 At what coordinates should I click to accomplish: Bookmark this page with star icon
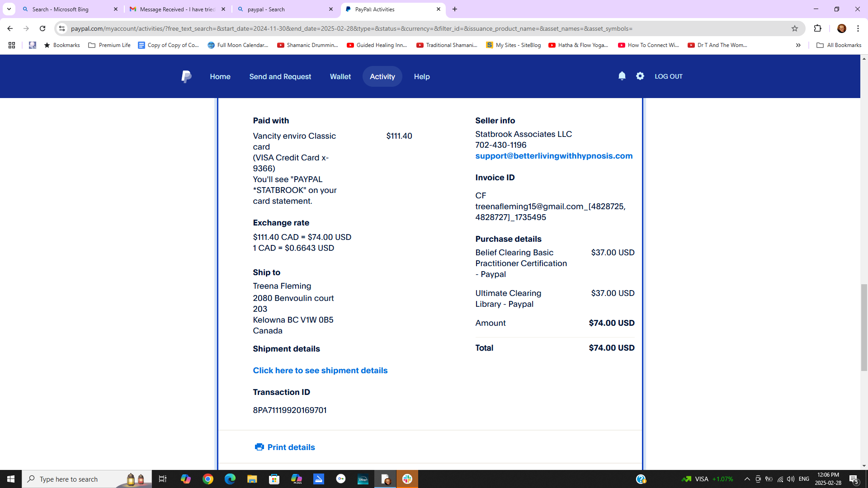(795, 28)
